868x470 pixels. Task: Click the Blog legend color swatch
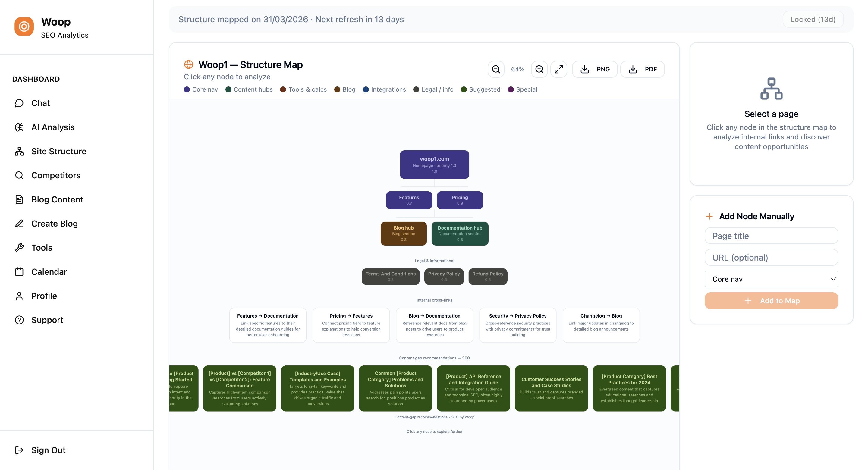337,89
